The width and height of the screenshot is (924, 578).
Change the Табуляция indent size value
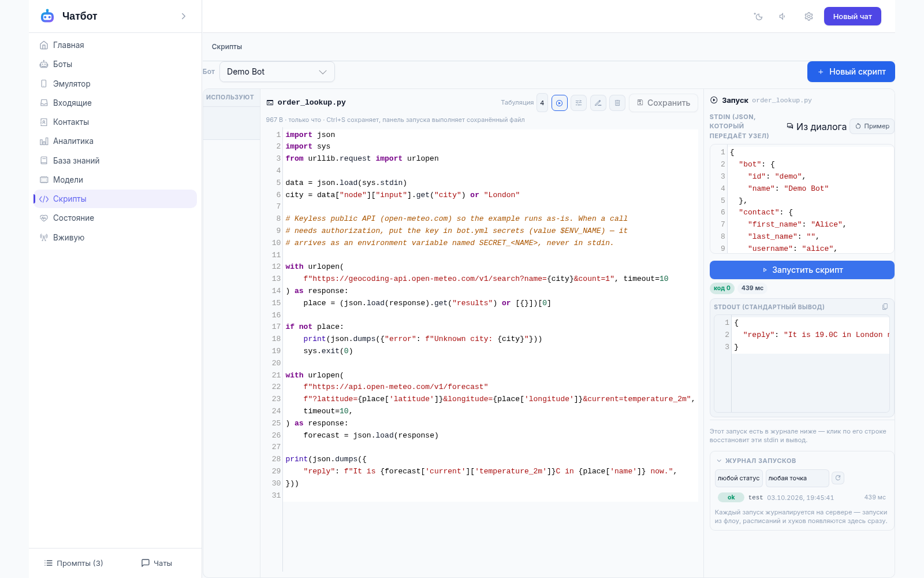click(542, 103)
